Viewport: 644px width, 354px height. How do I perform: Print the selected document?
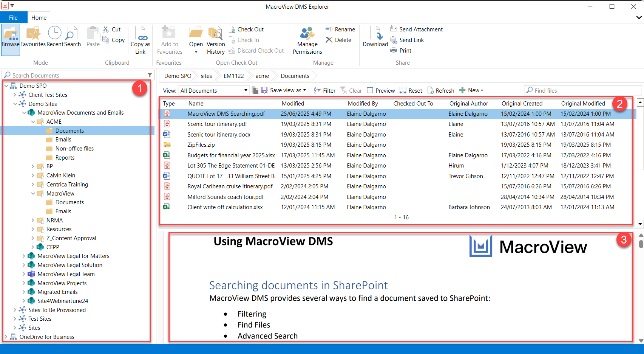401,50
